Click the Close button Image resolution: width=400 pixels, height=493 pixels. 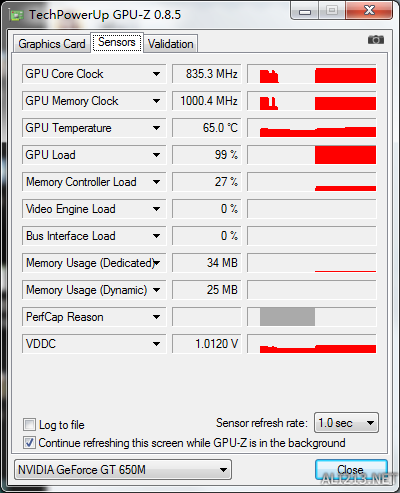pyautogui.click(x=351, y=470)
